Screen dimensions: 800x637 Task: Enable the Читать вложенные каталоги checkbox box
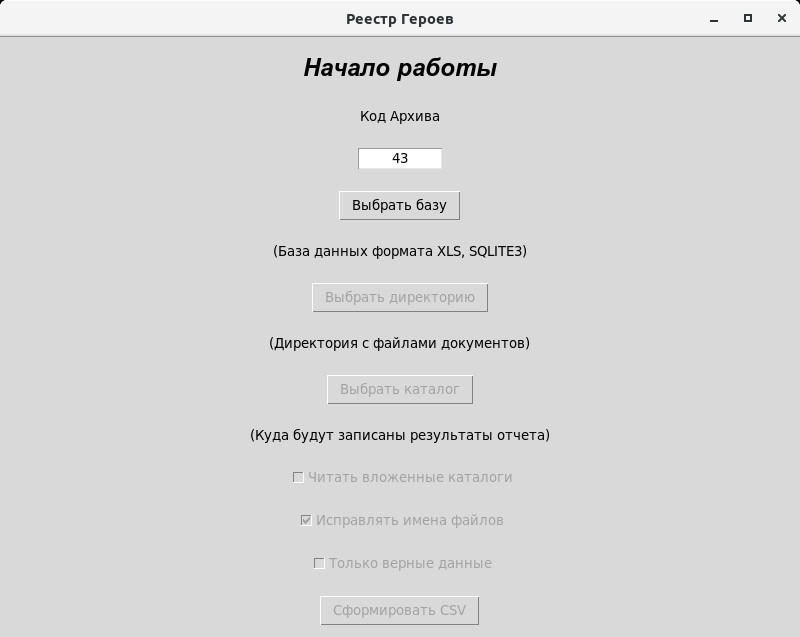pos(298,477)
